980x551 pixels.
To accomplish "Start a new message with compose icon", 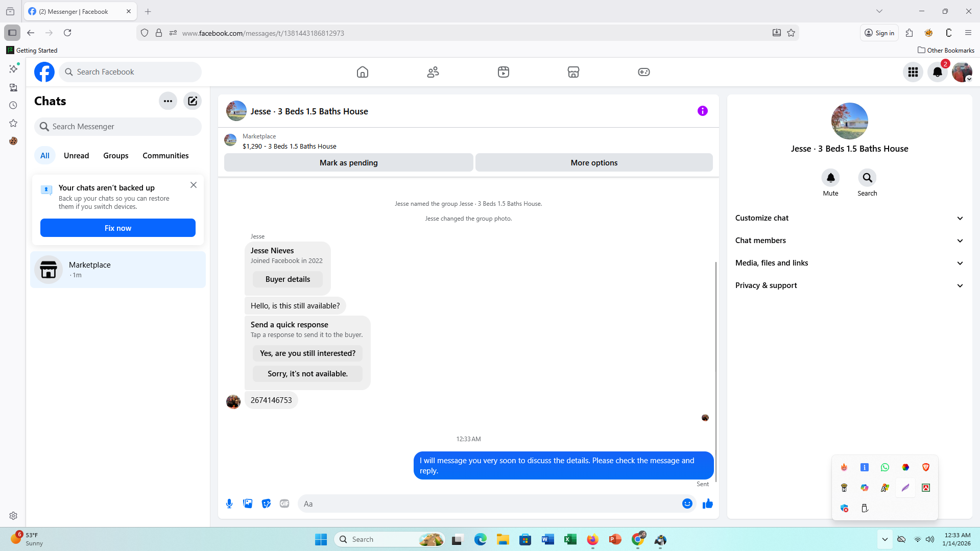I will tap(193, 101).
